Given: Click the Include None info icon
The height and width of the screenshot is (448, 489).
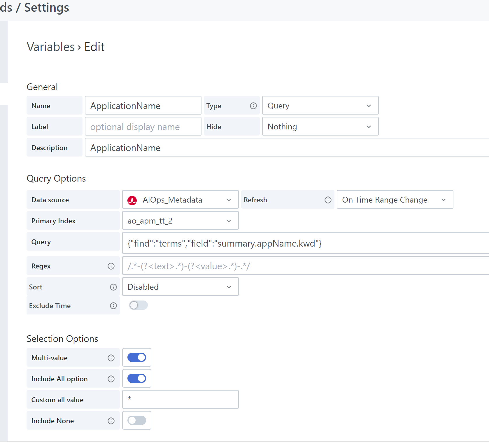Looking at the screenshot, I should tap(111, 421).
